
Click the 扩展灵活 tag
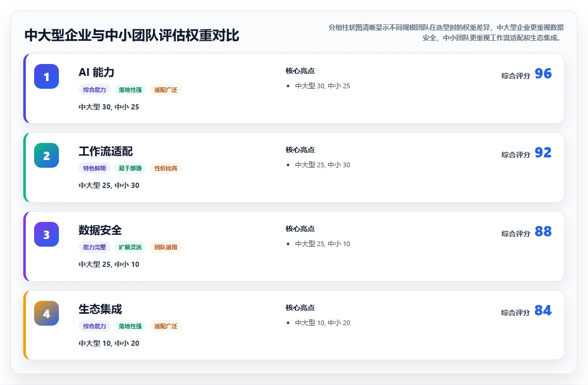tap(130, 248)
